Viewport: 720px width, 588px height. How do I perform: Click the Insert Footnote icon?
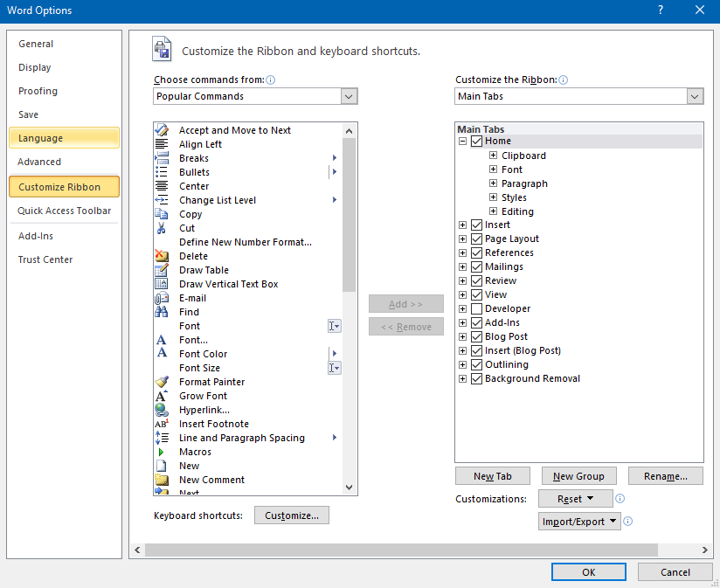click(162, 424)
